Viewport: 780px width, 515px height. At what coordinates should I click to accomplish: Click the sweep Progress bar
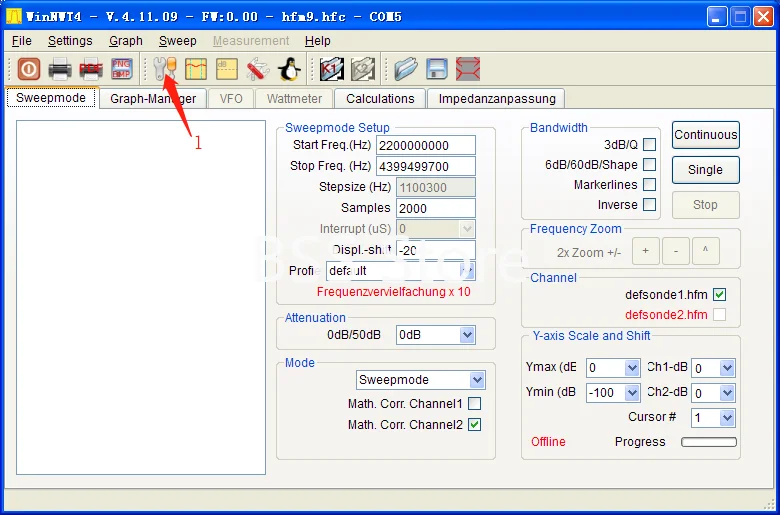coord(709,442)
